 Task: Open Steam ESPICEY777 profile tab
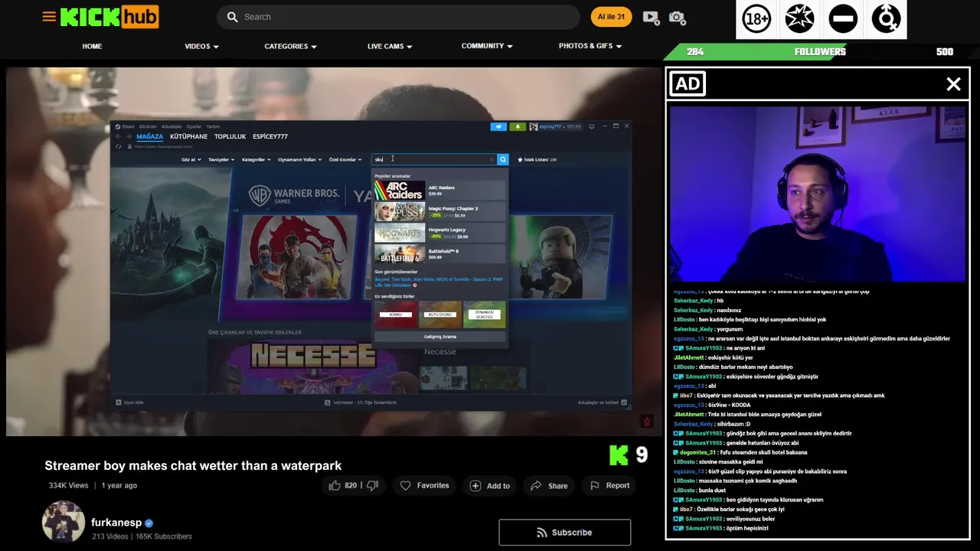pyautogui.click(x=269, y=136)
